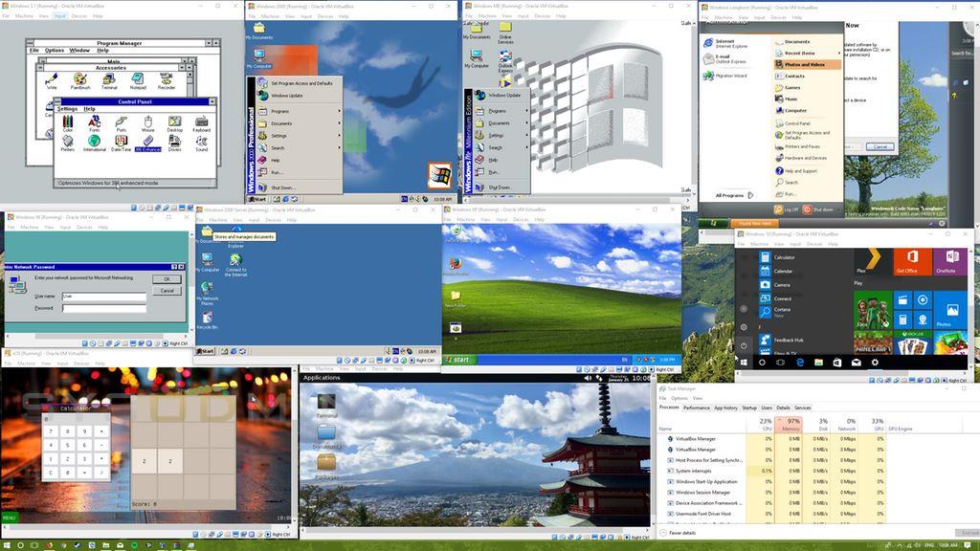The height and width of the screenshot is (551, 980).
Task: Open Settings gear in Windows 10 VM taskbar
Action: (875, 363)
